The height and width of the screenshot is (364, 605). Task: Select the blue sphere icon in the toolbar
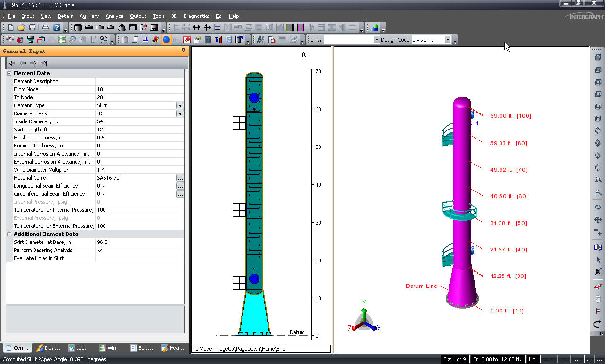(166, 40)
